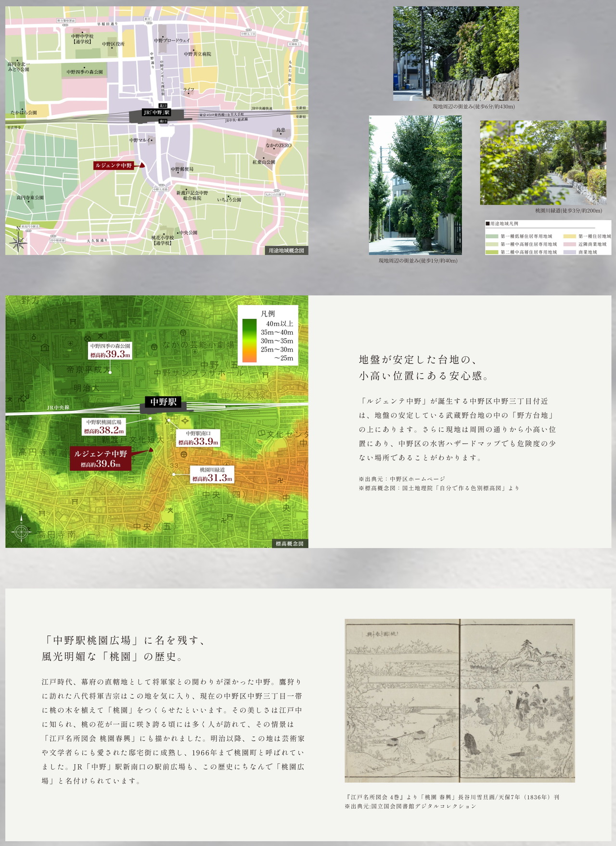Open the 桃園川緑道 greenway photo

point(543,163)
